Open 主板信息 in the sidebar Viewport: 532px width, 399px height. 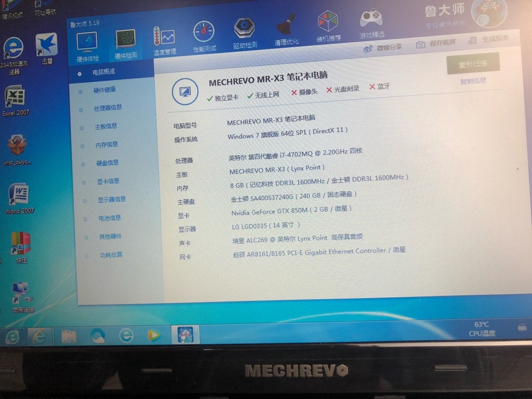click(x=106, y=126)
